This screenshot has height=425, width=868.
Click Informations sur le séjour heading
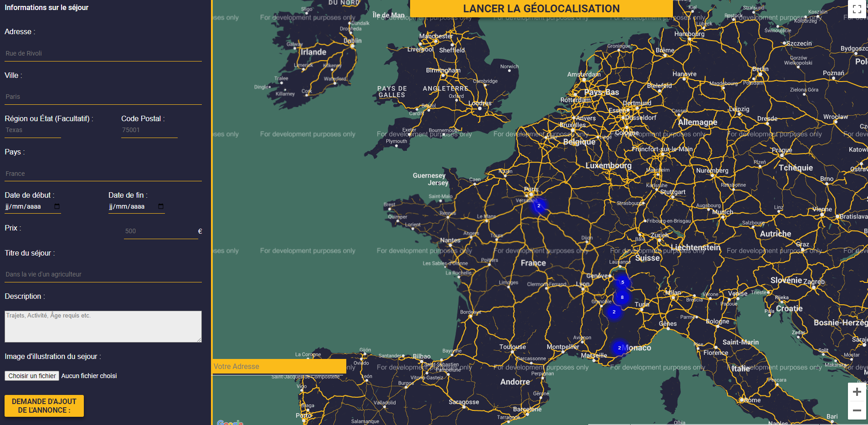click(46, 7)
